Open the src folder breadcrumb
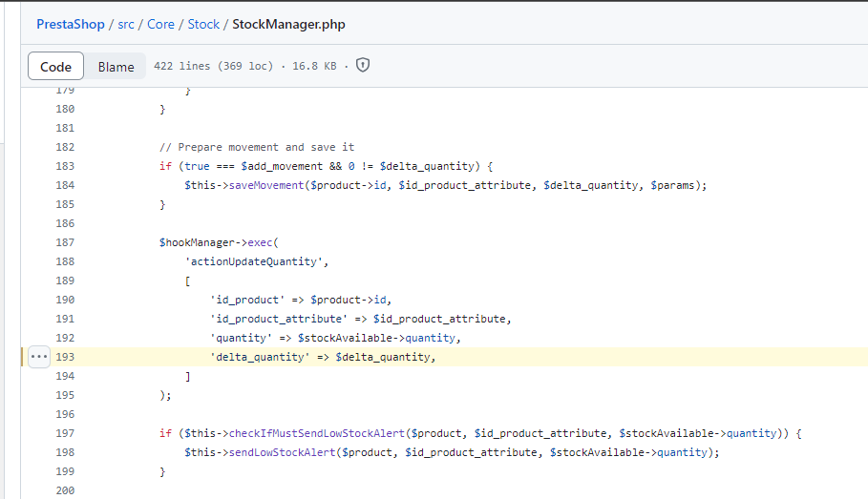 pyautogui.click(x=126, y=25)
